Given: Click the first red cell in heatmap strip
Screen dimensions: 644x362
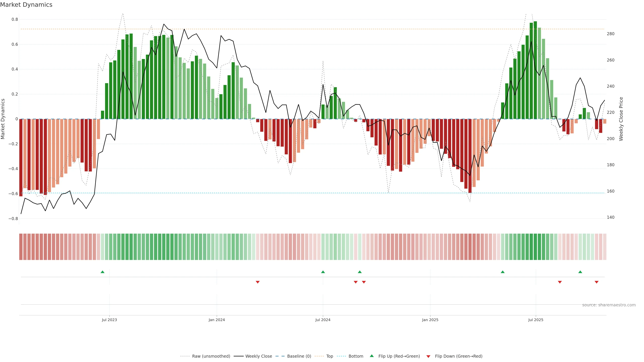Looking at the screenshot, I should point(21,247).
